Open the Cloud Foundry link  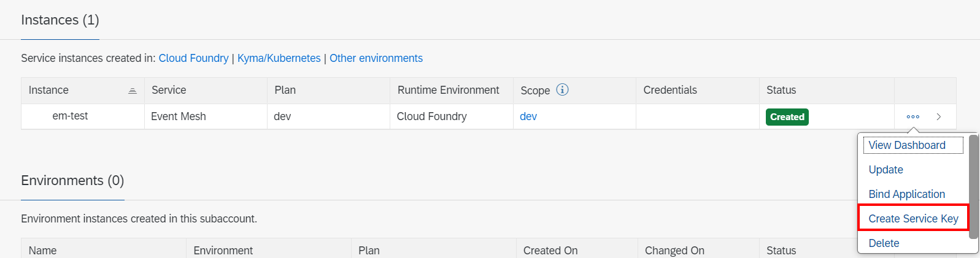click(x=193, y=58)
